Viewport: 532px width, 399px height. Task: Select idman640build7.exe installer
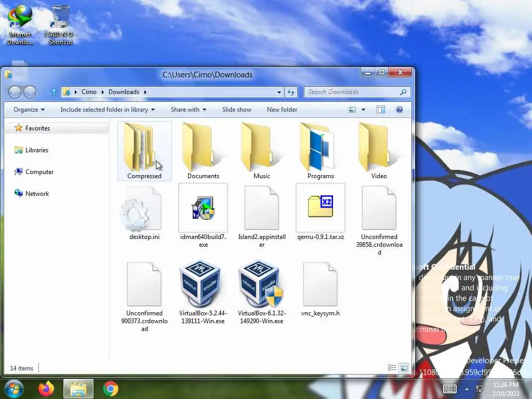coord(203,216)
